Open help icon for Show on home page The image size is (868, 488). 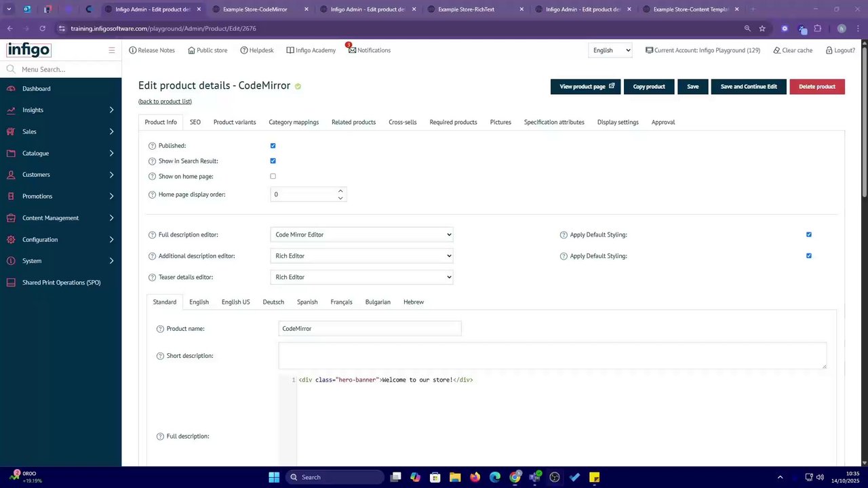pos(152,176)
